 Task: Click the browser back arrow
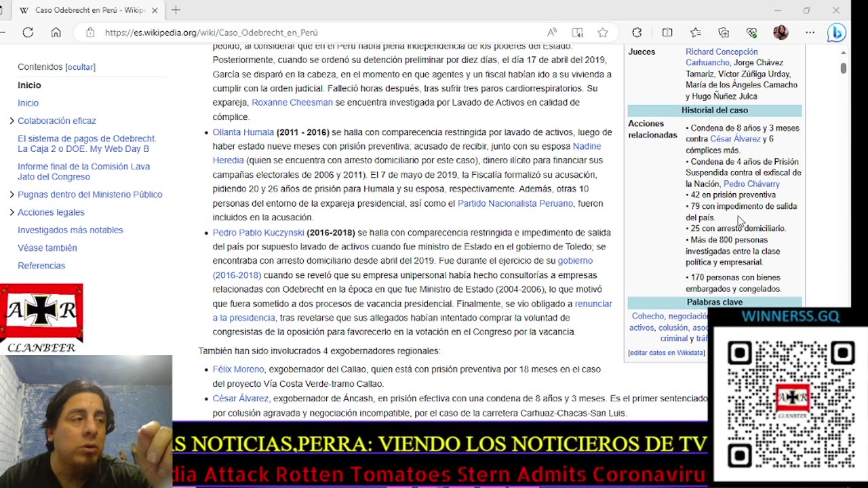[x=3, y=32]
